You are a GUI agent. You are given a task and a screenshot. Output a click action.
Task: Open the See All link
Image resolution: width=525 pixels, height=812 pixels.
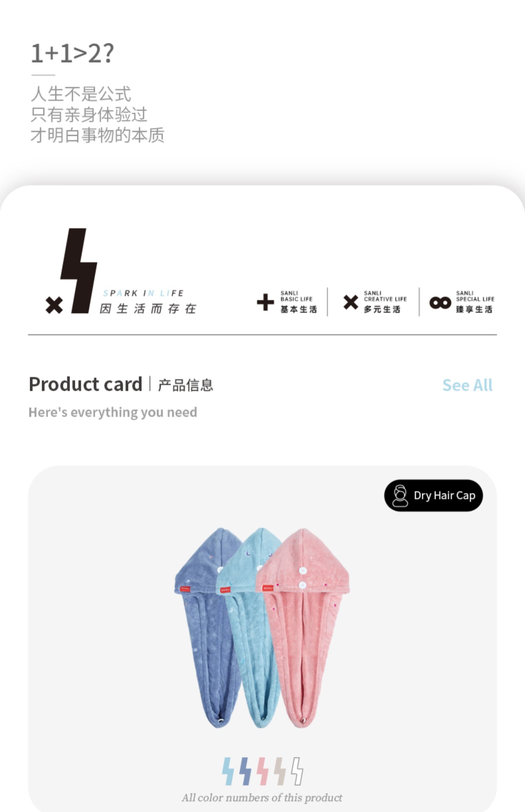point(467,385)
